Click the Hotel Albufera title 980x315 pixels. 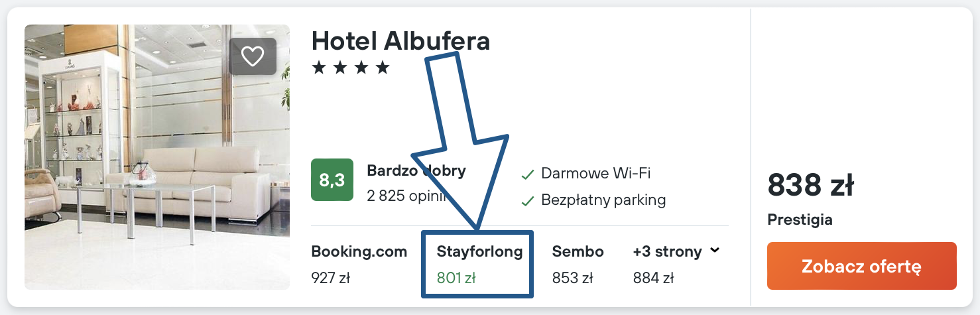coord(400,41)
